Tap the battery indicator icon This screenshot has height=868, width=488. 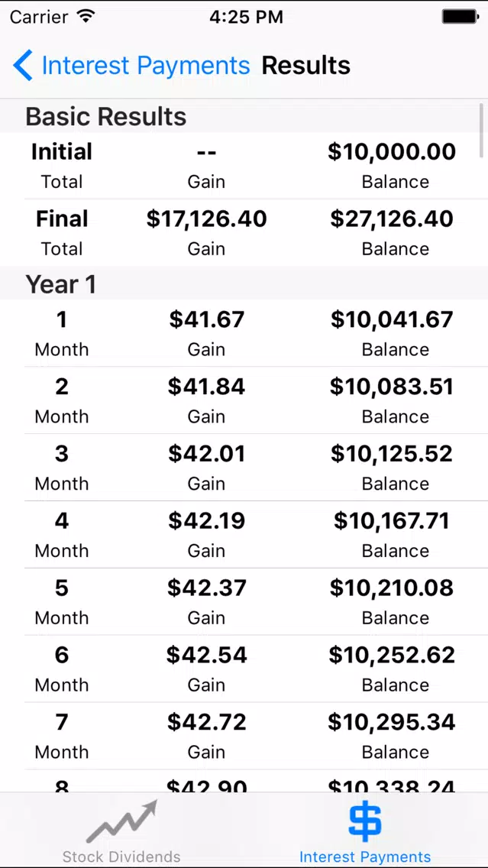tap(460, 17)
